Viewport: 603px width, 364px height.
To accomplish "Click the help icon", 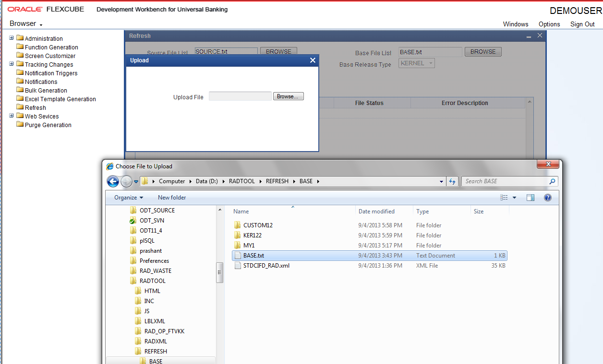I will coord(548,198).
